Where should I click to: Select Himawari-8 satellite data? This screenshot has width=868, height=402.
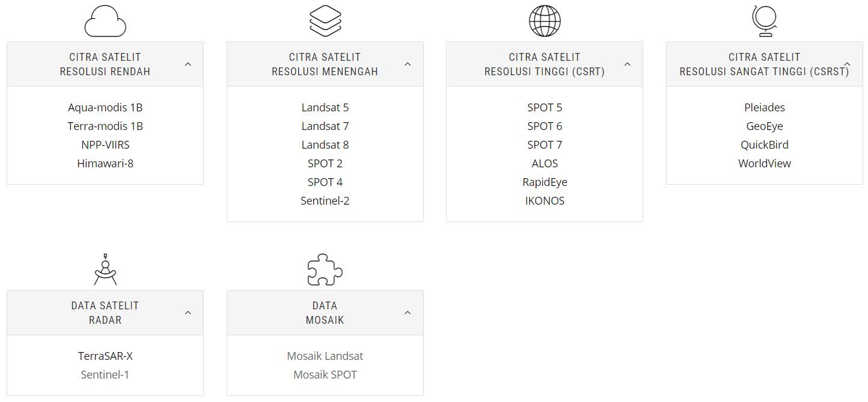[x=105, y=164]
